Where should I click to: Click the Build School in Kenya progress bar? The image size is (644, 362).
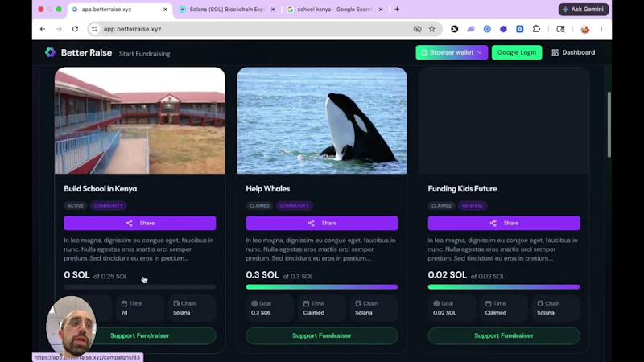(139, 287)
